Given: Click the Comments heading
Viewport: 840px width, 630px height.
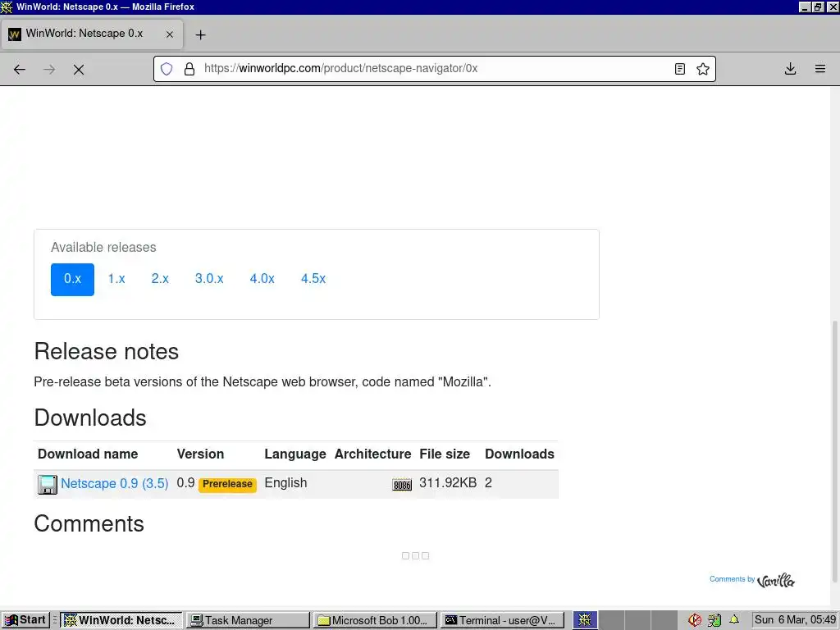Looking at the screenshot, I should [89, 524].
